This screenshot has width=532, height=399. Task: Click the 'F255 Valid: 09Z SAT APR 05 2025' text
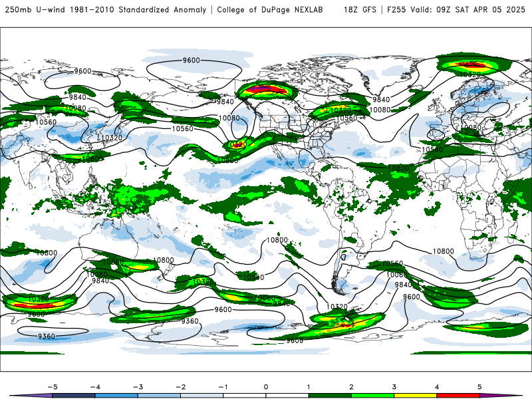click(456, 9)
